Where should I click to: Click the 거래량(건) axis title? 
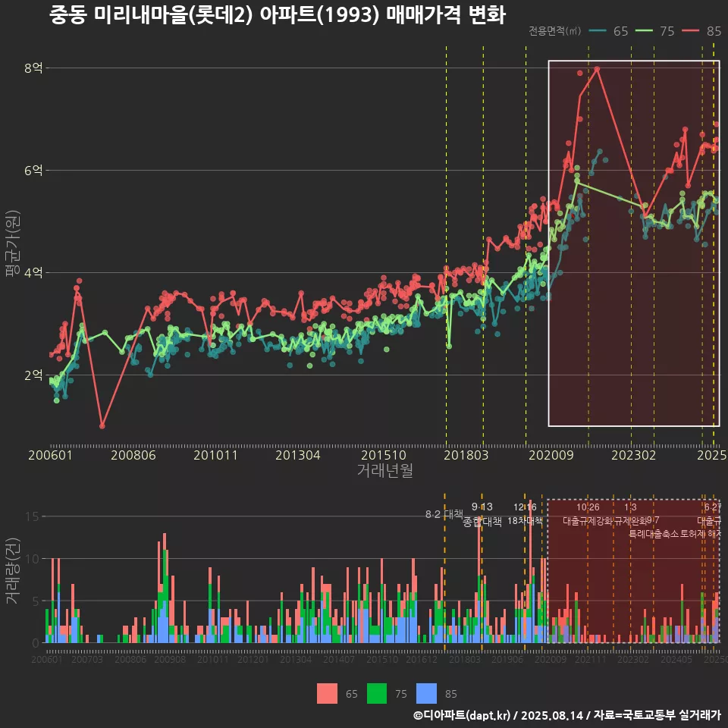pyautogui.click(x=13, y=570)
